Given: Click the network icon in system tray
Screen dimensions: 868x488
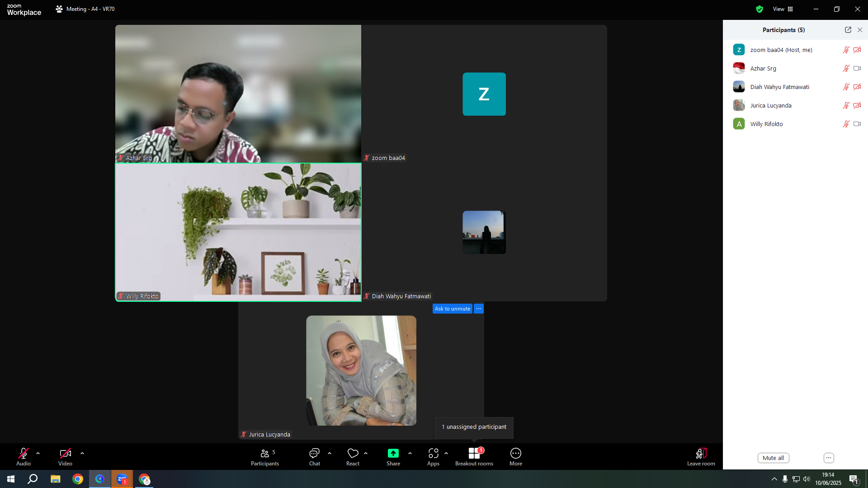Looking at the screenshot, I should 796,479.
